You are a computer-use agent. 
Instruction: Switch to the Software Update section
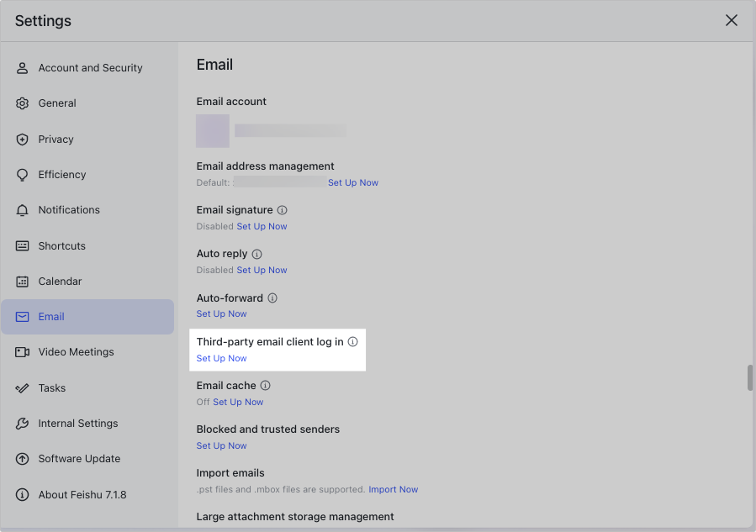click(80, 459)
